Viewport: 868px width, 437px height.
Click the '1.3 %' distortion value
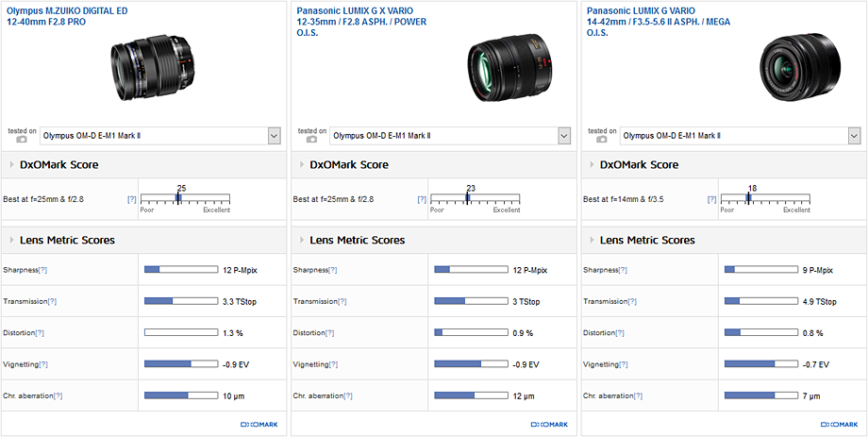(x=232, y=333)
